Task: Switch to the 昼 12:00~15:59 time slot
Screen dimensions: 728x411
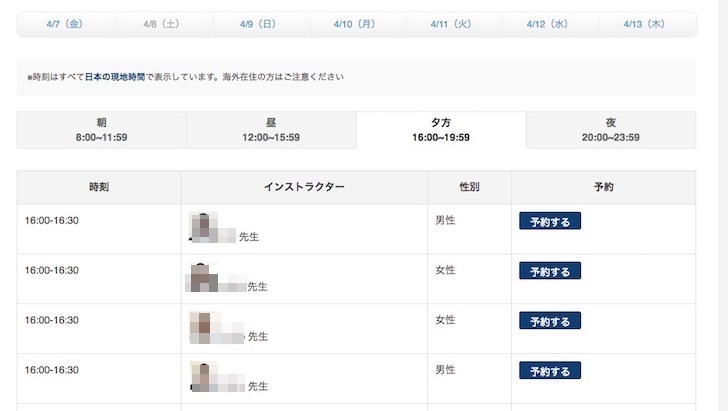Action: pos(271,130)
